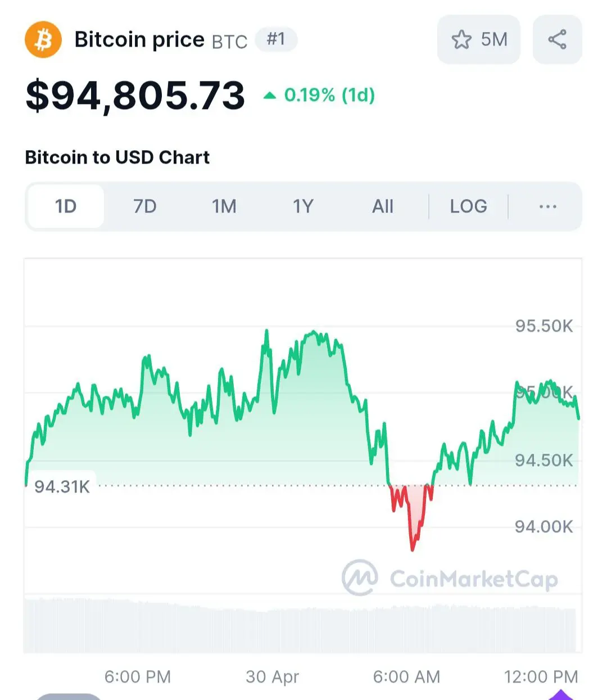The width and height of the screenshot is (607, 700).
Task: Open the share icon button
Action: [557, 39]
